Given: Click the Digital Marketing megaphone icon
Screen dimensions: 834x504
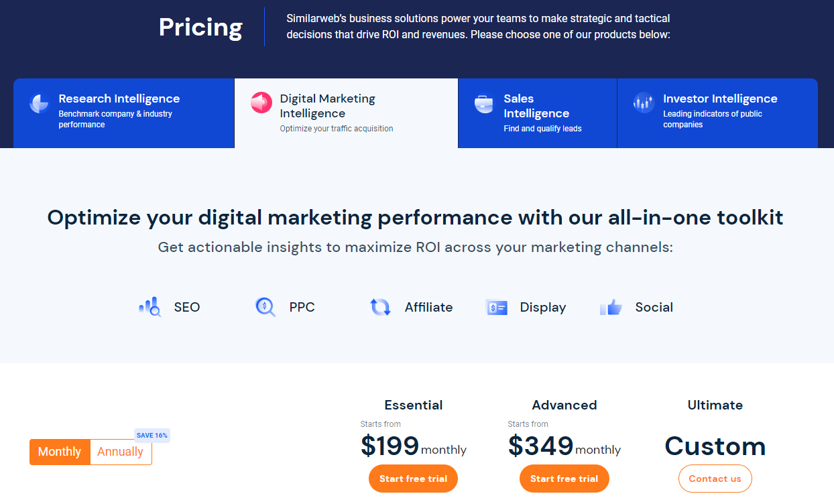Looking at the screenshot, I should [x=261, y=103].
